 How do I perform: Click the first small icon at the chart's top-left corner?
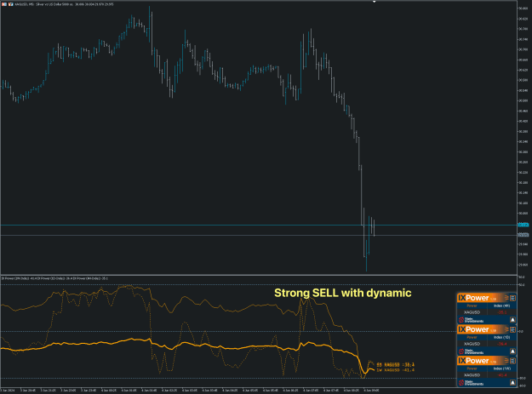coord(4,4)
